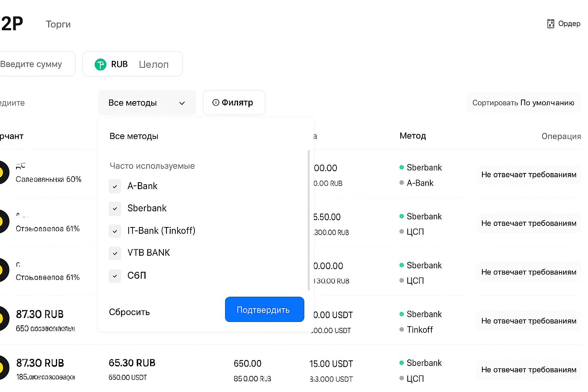Toggle the Sberbank checkbox in dropdown
This screenshot has width=588, height=392.
pos(115,209)
